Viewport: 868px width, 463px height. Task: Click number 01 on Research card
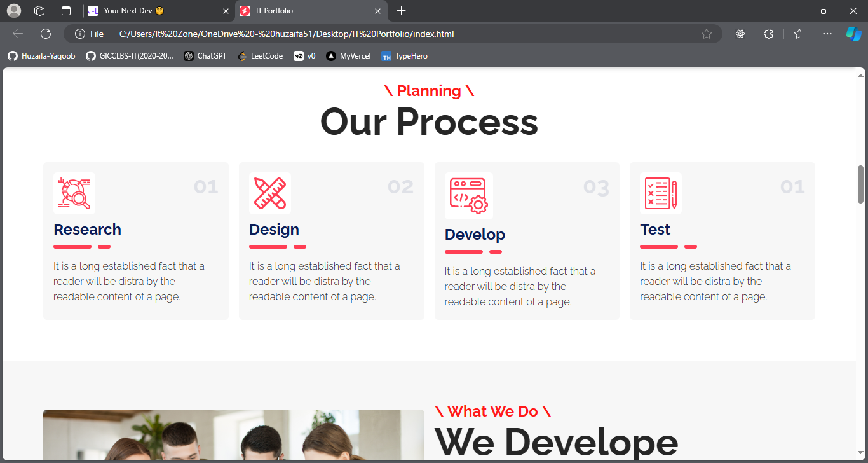[205, 187]
